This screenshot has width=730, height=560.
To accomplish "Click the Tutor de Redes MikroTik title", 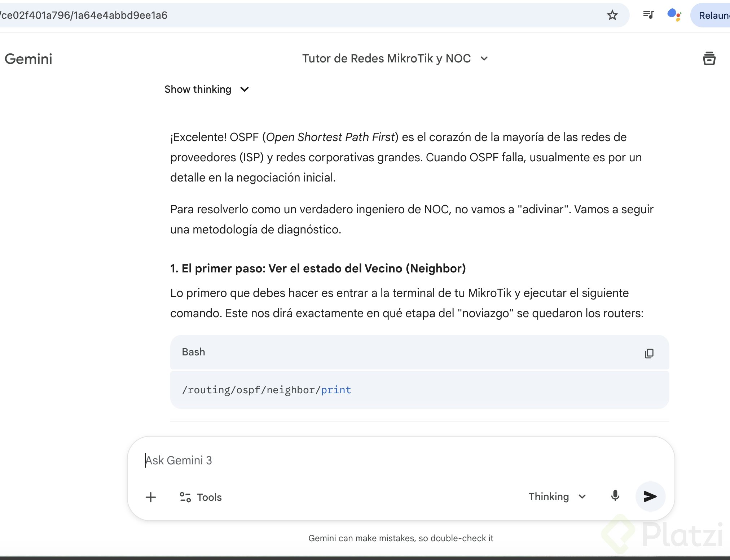I will [386, 58].
